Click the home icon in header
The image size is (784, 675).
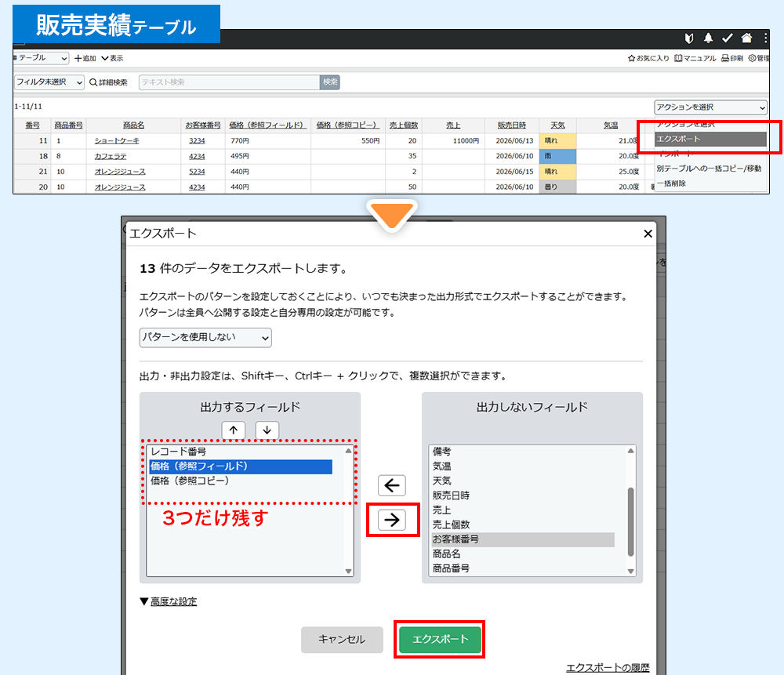tap(746, 38)
